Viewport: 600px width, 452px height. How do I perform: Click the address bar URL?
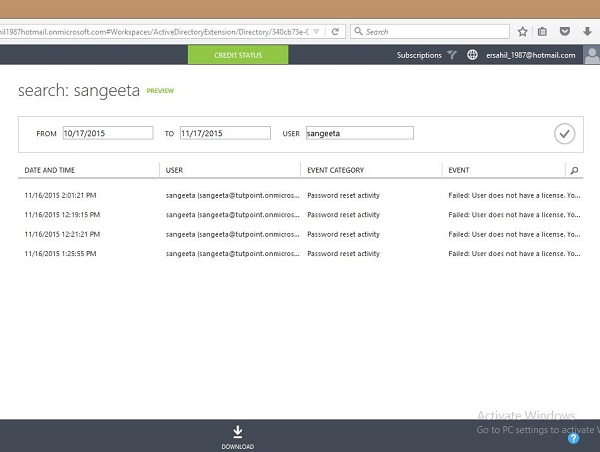[154, 32]
